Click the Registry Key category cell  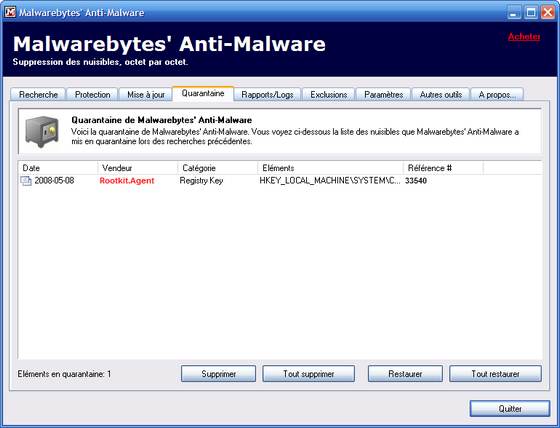tap(201, 180)
